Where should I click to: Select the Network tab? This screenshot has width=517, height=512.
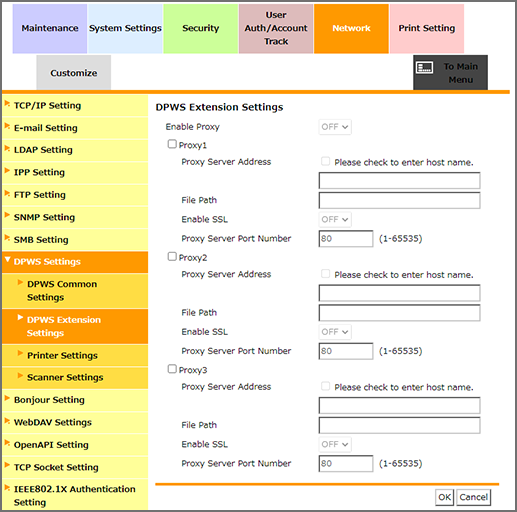tap(351, 29)
